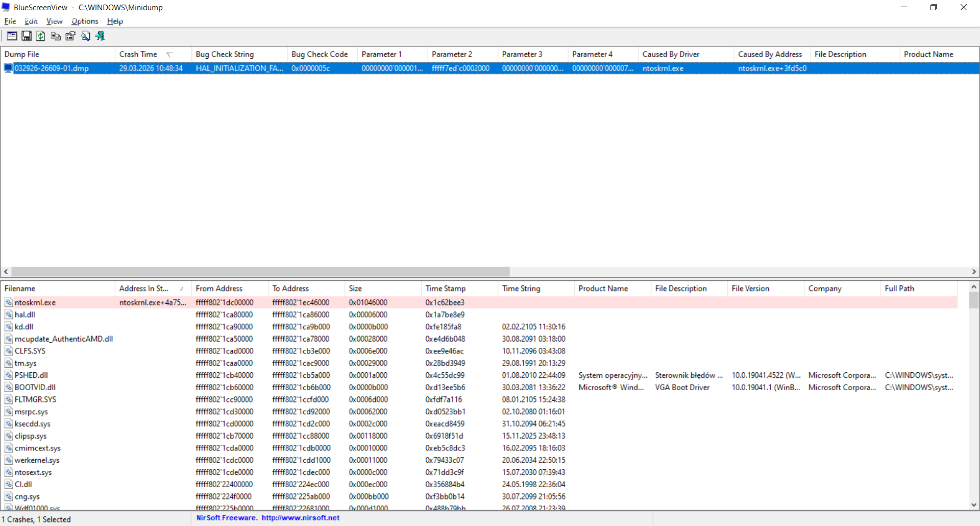Viewport: 980px width, 526px height.
Task: Click the file icon beside BOOTVID.dll
Action: click(x=9, y=387)
